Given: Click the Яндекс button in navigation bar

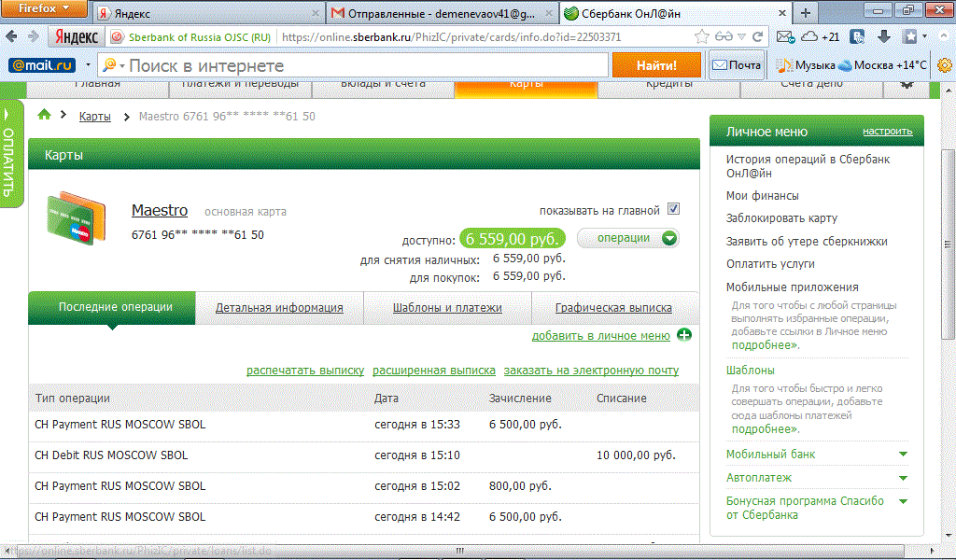Looking at the screenshot, I should pos(77,37).
